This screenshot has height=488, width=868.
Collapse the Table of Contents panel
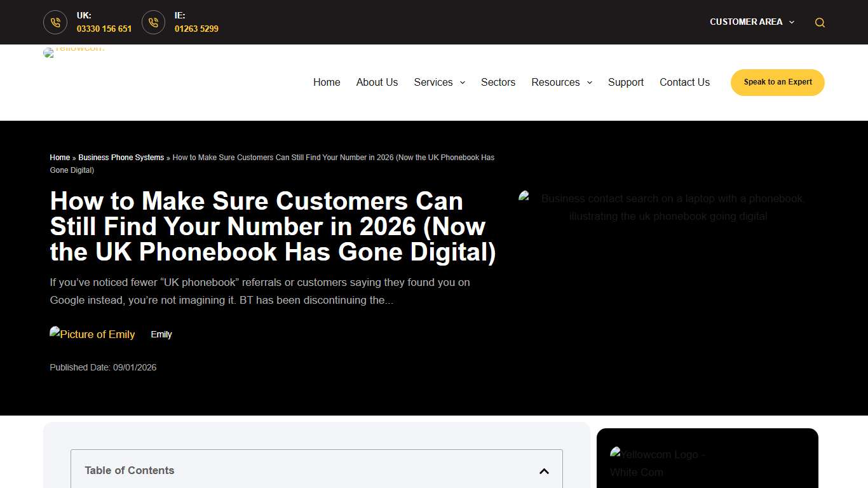tap(544, 471)
